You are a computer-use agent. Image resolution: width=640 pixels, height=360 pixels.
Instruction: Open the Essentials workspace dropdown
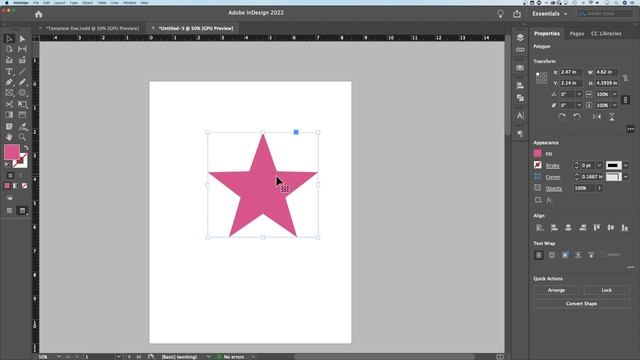(x=550, y=14)
